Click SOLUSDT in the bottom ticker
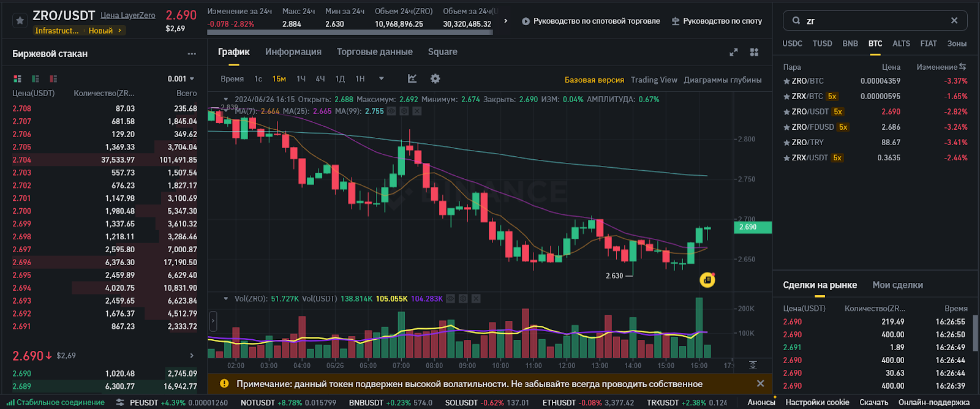980x409 pixels. (487, 402)
